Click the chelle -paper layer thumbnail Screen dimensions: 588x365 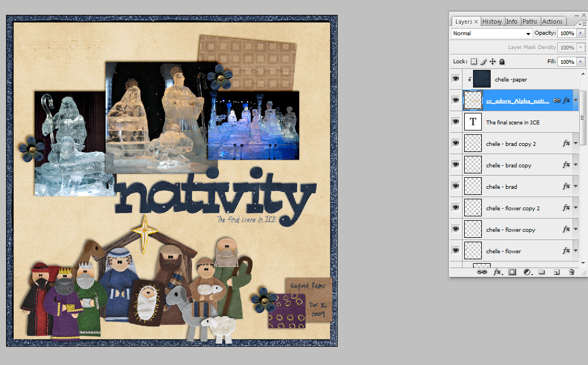click(482, 79)
